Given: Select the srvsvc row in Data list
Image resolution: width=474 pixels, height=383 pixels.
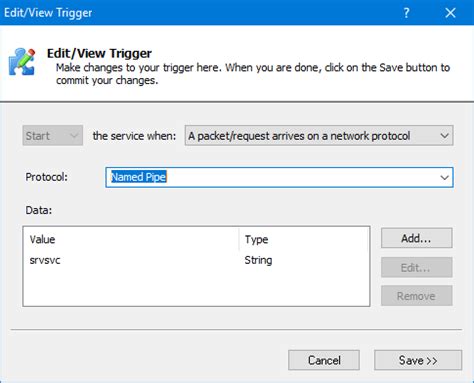Looking at the screenshot, I should [196, 260].
